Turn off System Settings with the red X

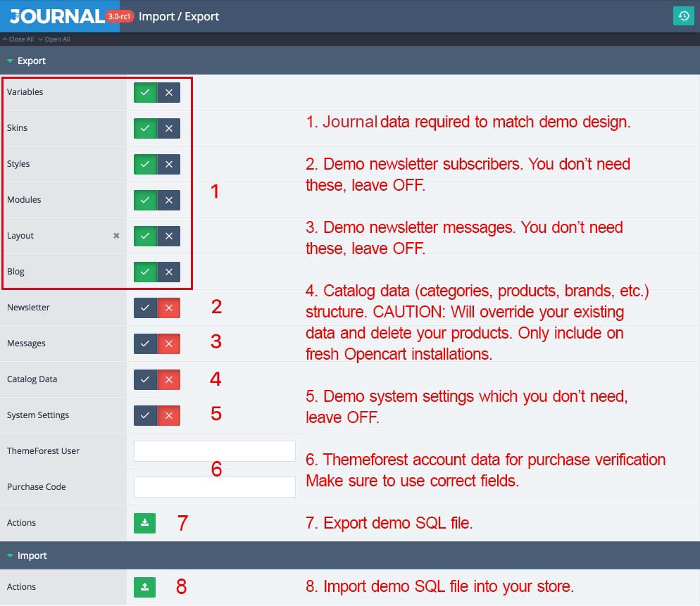[169, 415]
